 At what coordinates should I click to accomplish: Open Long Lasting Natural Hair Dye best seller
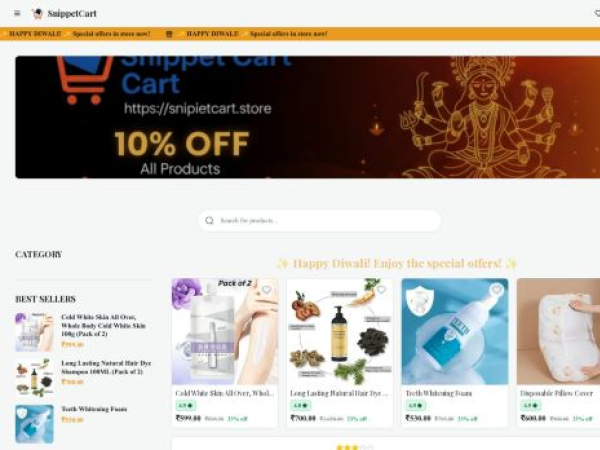[106, 367]
